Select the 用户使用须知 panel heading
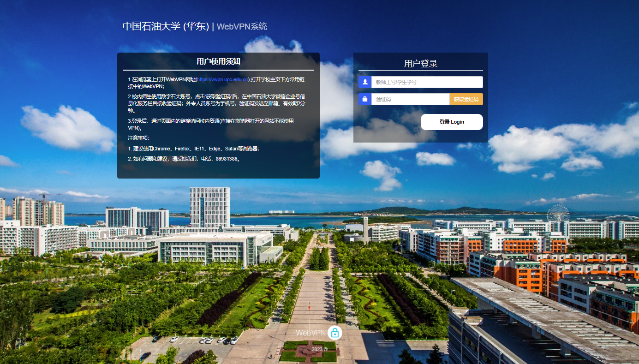This screenshot has width=639, height=364. tap(218, 62)
